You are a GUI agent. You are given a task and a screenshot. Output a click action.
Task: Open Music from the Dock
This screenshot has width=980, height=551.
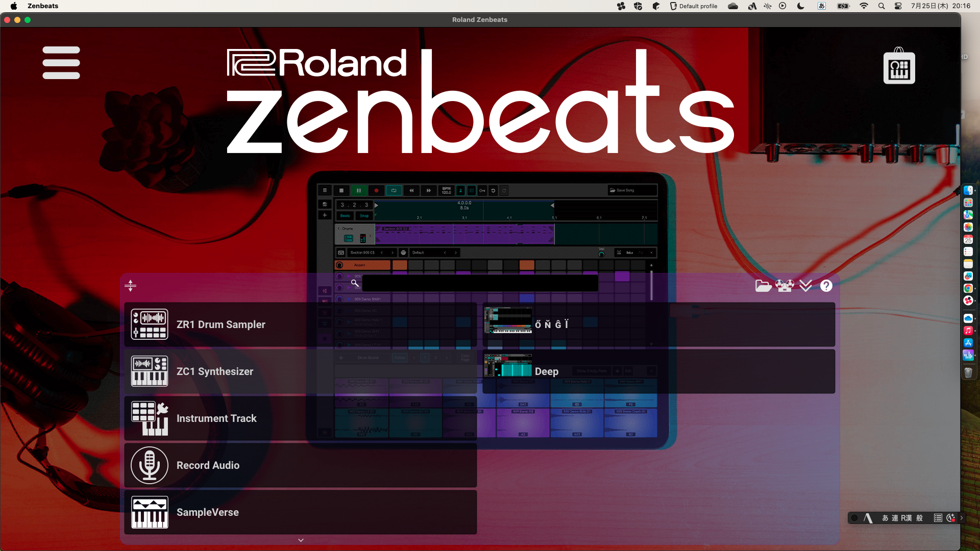pos(968,331)
